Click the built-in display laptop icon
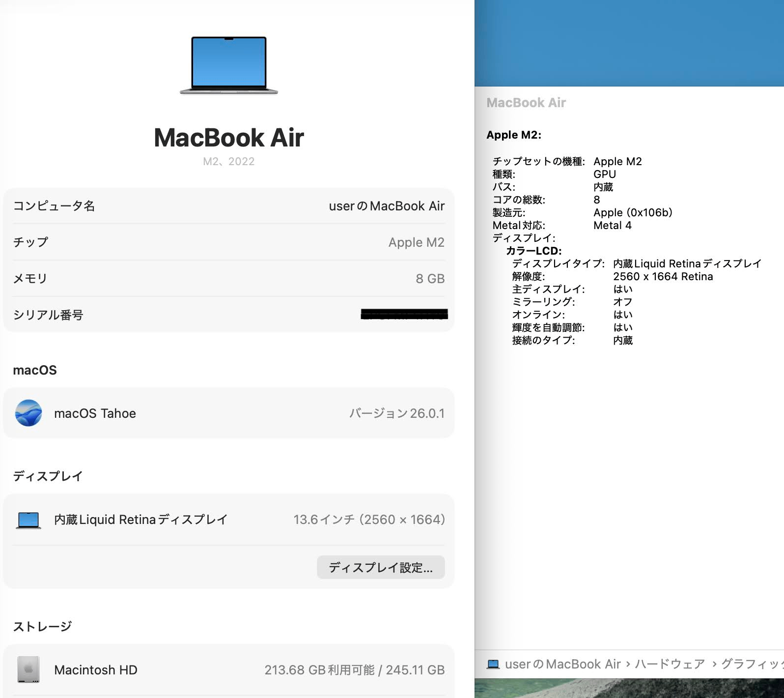784x698 pixels. pyautogui.click(x=28, y=520)
